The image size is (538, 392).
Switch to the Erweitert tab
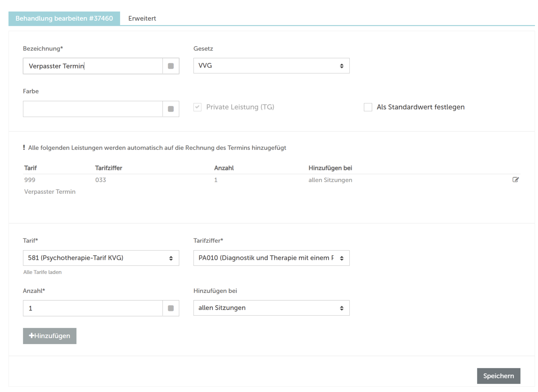click(142, 18)
